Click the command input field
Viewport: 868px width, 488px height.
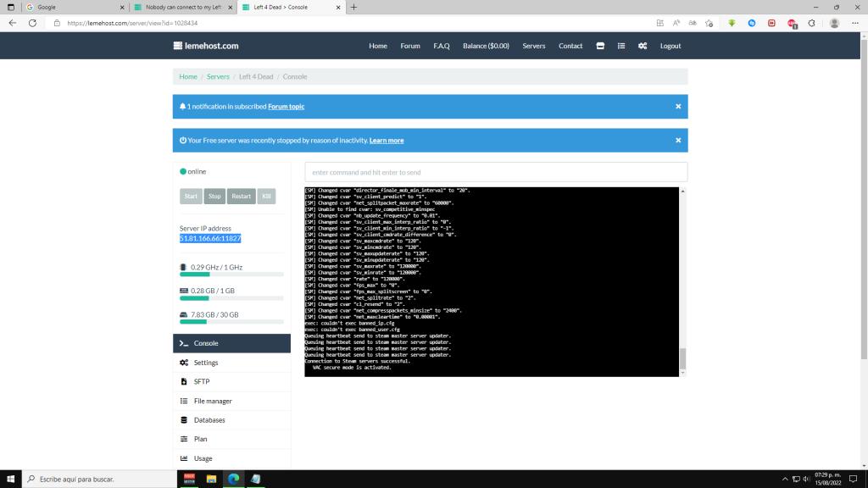point(496,172)
